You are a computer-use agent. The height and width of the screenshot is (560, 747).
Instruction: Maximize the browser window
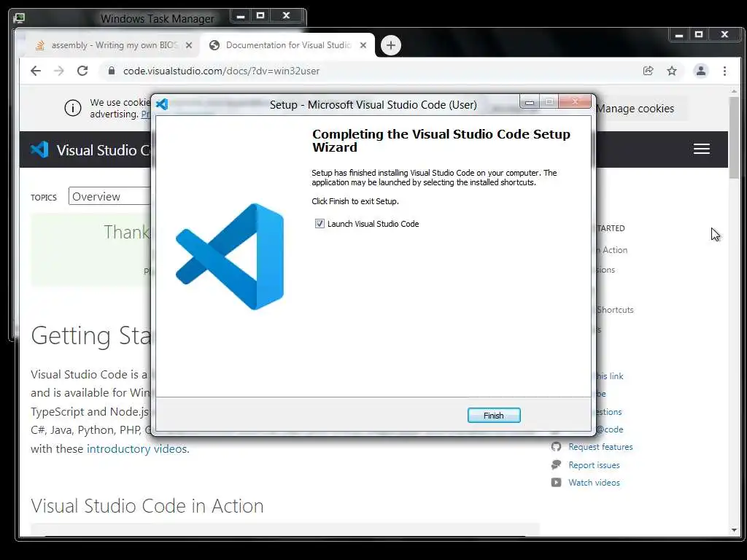699,35
